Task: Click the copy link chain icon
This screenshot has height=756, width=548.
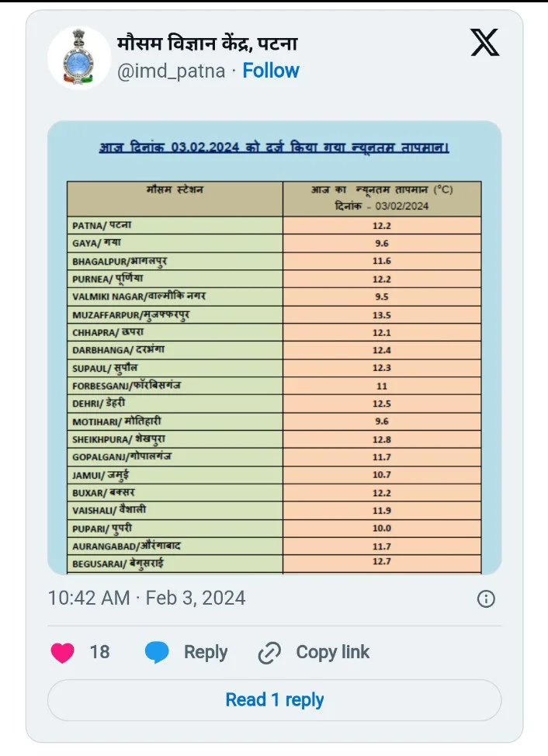Action: pyautogui.click(x=269, y=654)
